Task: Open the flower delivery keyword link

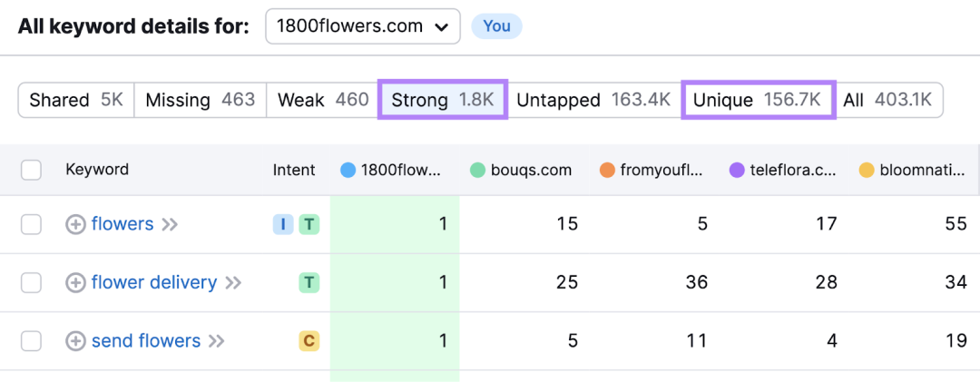Action: coord(153,282)
